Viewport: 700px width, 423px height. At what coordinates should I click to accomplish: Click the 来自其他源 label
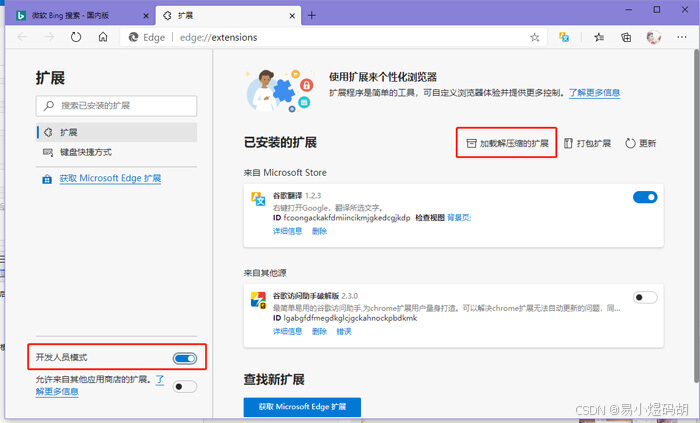tap(265, 273)
